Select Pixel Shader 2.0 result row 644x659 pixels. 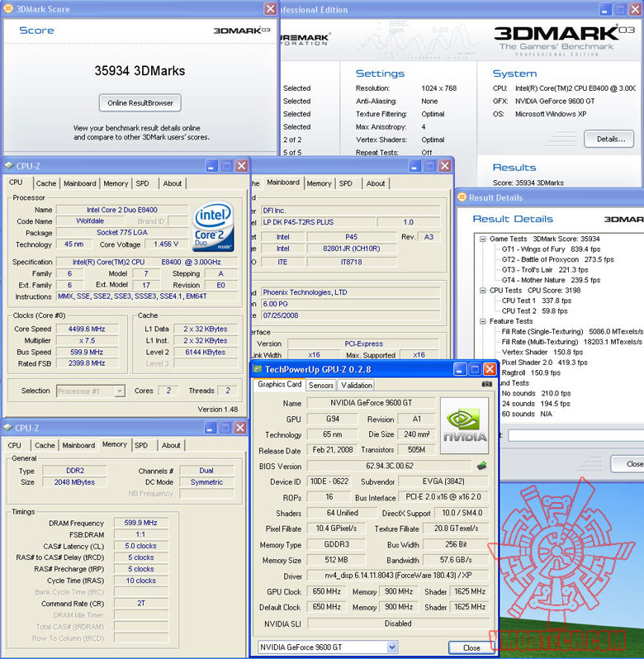click(544, 363)
